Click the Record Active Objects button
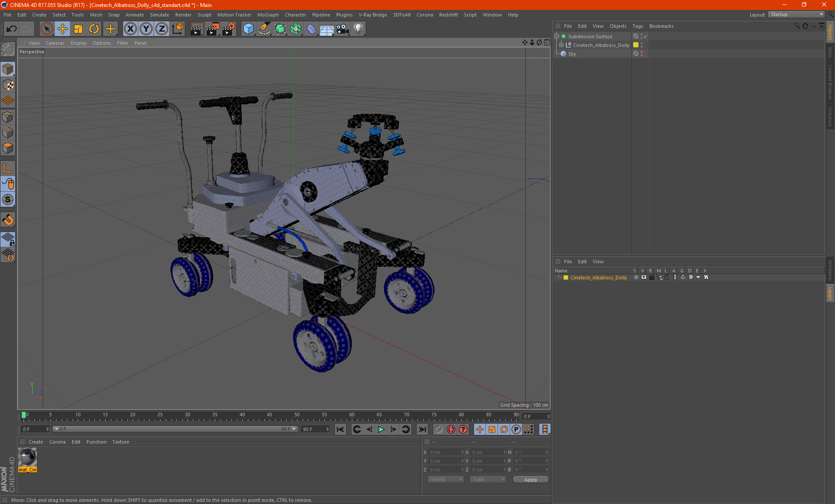This screenshot has height=504, width=835. [438, 429]
